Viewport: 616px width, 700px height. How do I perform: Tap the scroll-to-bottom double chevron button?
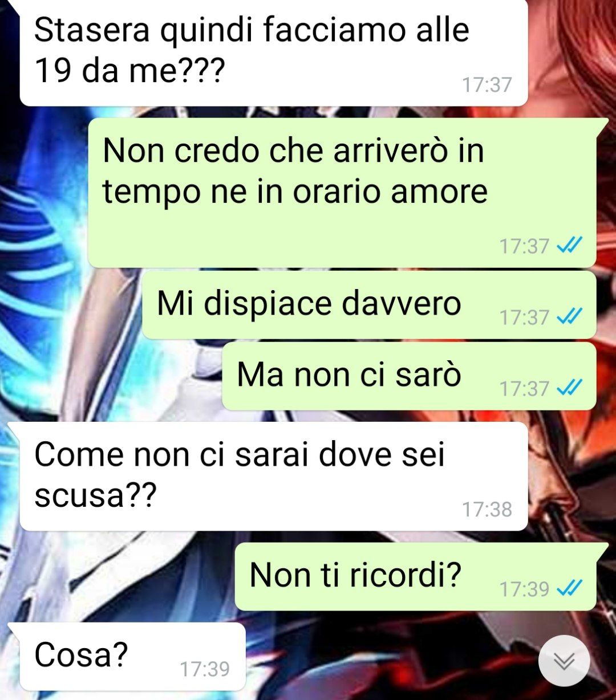(564, 661)
